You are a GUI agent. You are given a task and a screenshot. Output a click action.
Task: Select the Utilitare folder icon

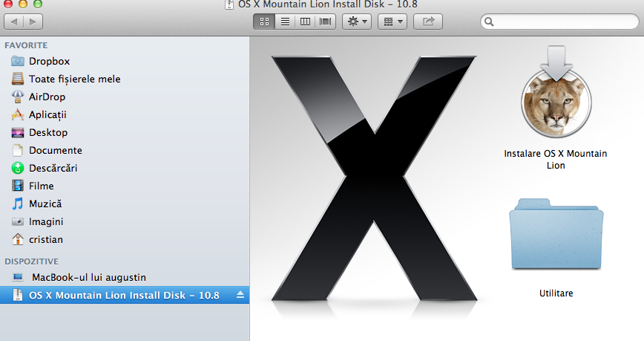point(556,235)
